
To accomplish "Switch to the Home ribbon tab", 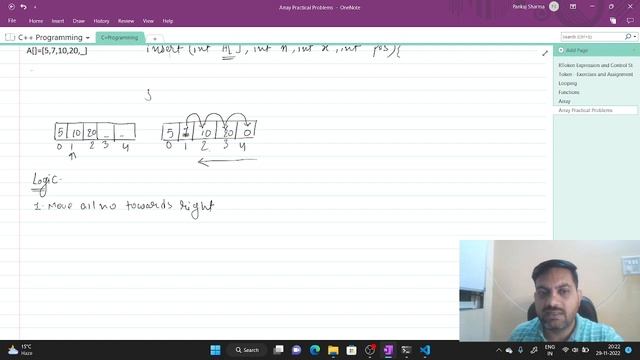I will coord(36,21).
